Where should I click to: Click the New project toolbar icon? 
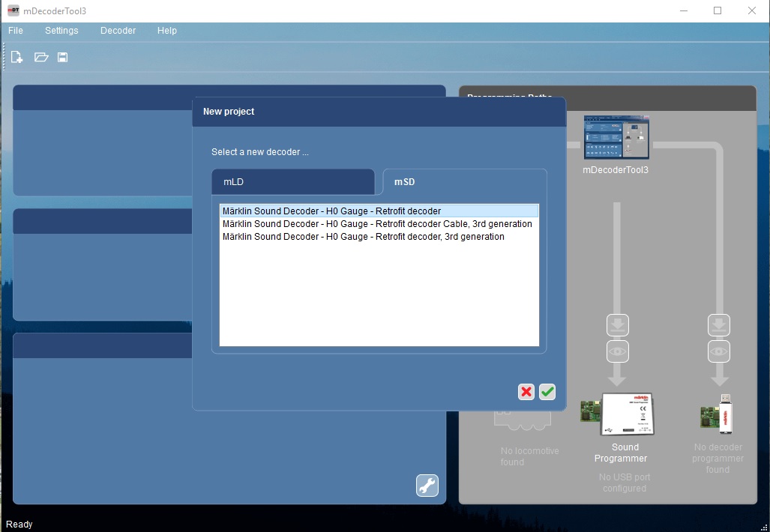coord(16,58)
